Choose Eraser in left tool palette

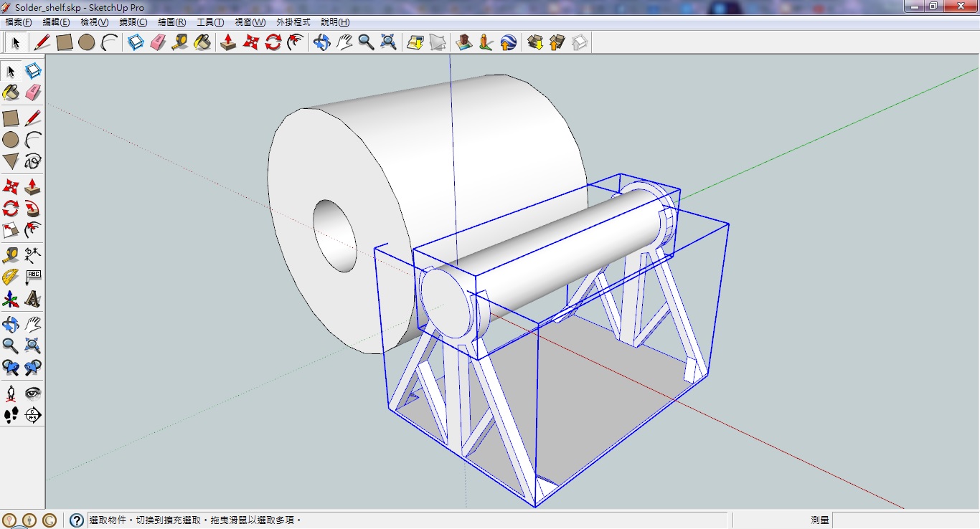pyautogui.click(x=33, y=92)
